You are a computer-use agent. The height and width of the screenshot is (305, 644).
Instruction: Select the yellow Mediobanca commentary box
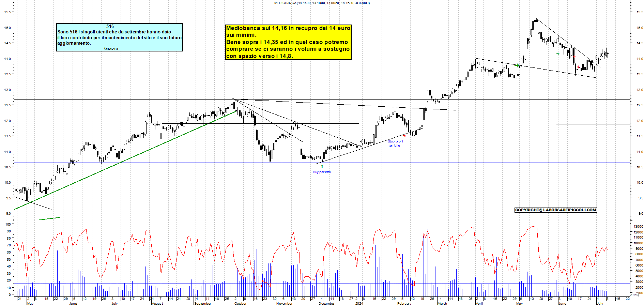pos(288,42)
